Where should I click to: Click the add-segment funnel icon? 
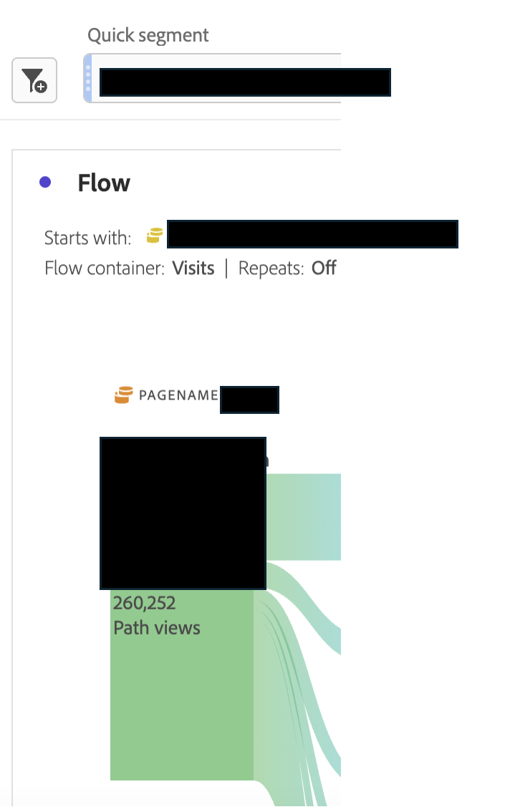pos(34,80)
